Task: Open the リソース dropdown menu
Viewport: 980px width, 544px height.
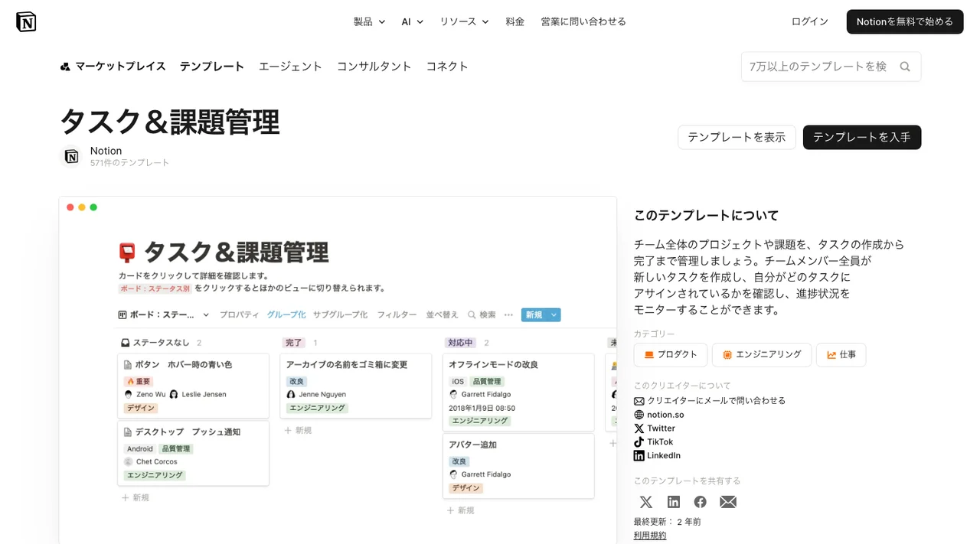Action: click(464, 21)
